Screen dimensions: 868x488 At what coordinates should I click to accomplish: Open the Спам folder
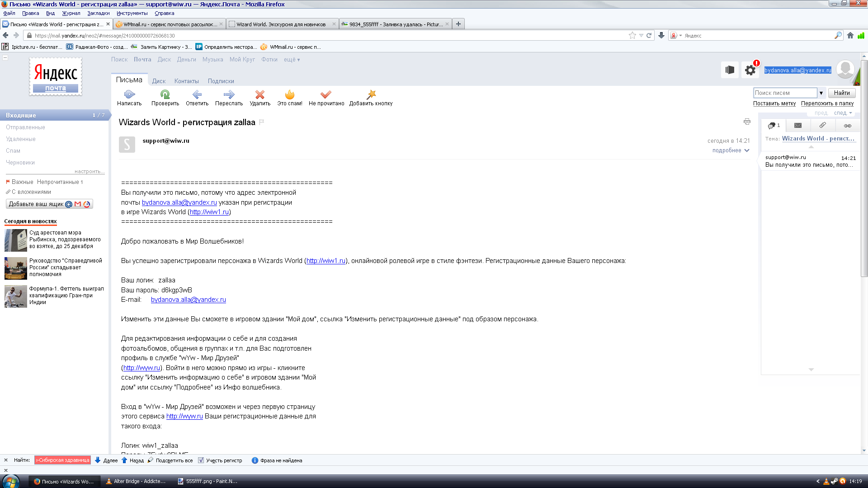13,151
